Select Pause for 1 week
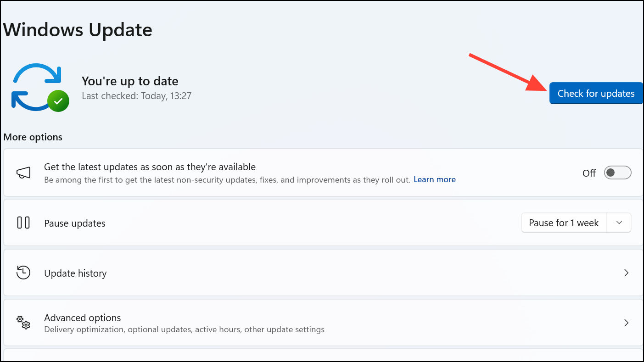The height and width of the screenshot is (362, 644). (564, 223)
